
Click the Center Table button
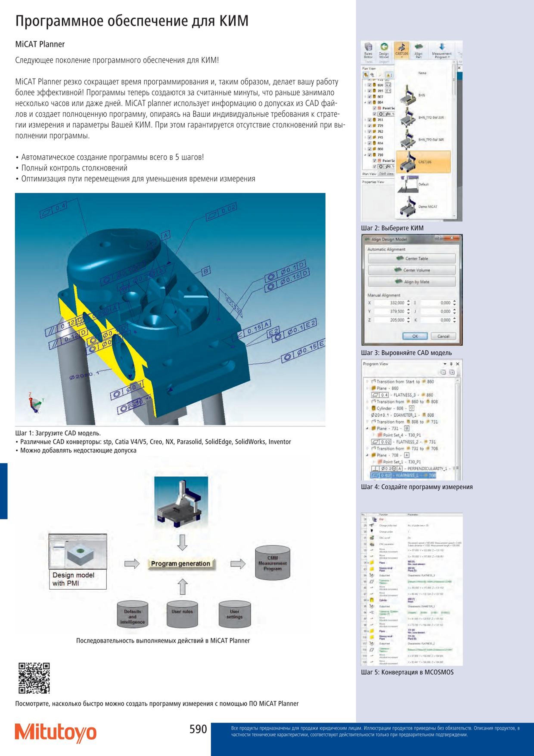point(412,258)
